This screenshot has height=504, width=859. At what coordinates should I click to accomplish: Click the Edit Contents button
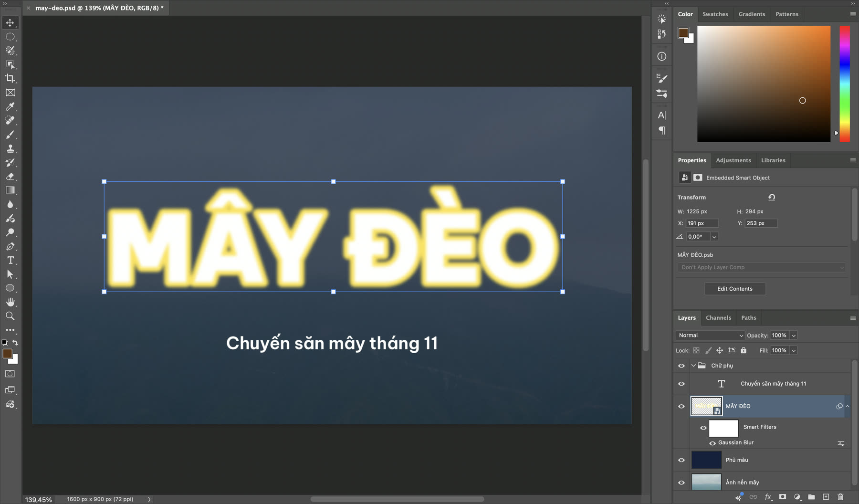[x=735, y=289]
